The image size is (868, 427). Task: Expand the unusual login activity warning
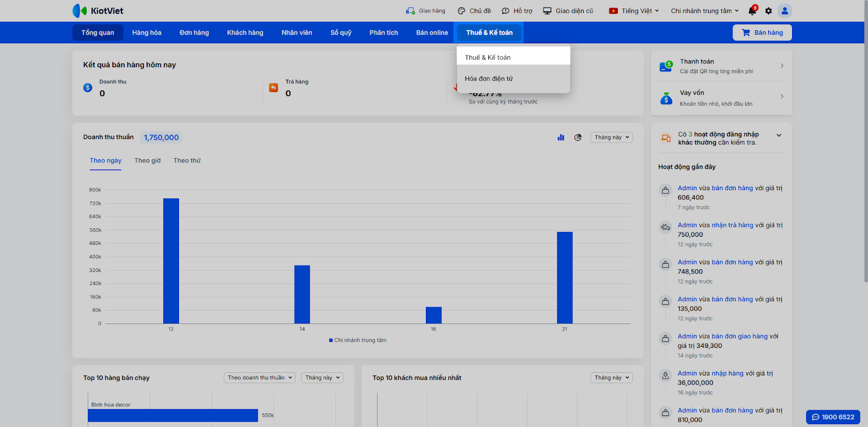[x=779, y=135]
